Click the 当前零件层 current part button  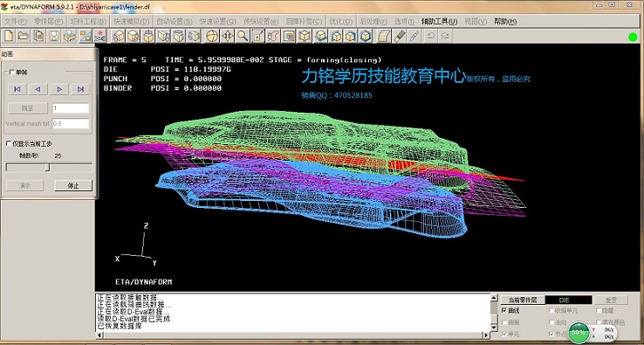pyautogui.click(x=523, y=300)
